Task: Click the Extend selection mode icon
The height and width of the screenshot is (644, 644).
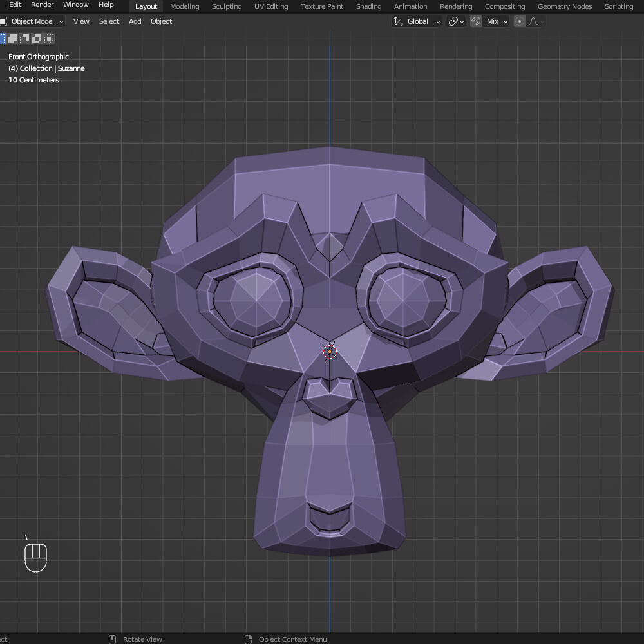Action: [x=12, y=39]
